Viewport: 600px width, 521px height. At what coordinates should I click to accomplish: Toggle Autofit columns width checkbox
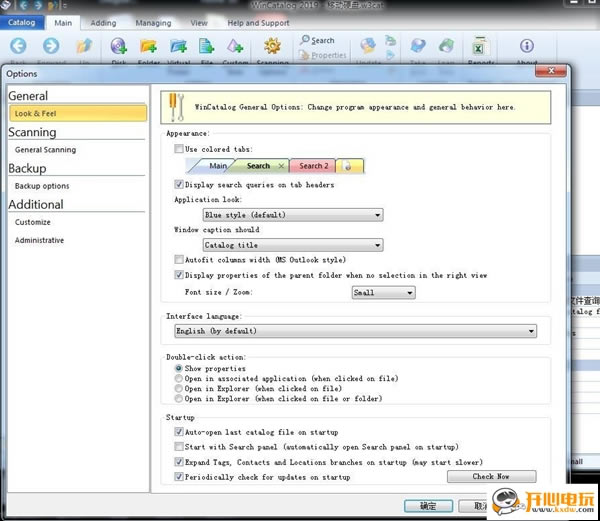(x=179, y=259)
